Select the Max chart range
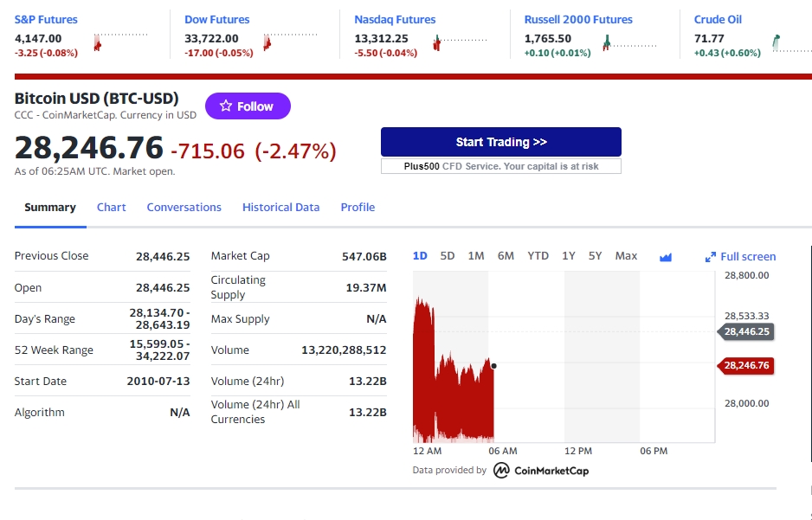This screenshot has width=812, height=520. tap(626, 256)
